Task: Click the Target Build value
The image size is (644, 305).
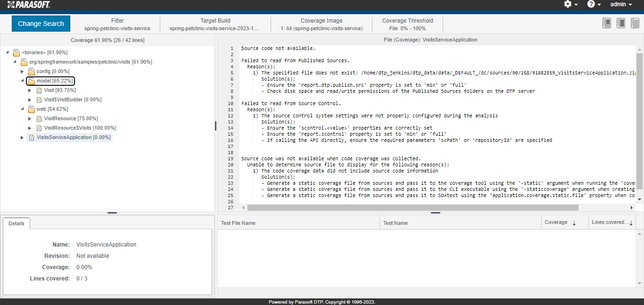Action: click(x=215, y=28)
